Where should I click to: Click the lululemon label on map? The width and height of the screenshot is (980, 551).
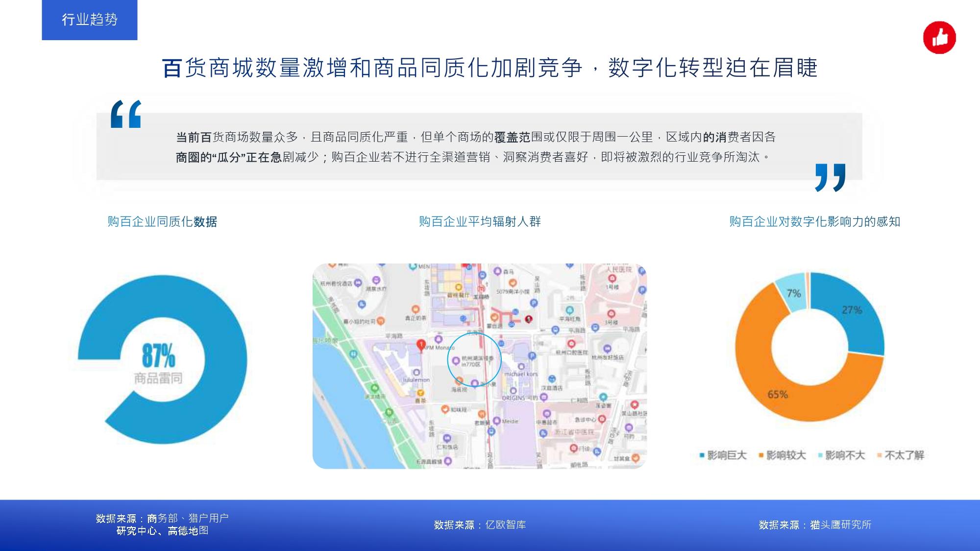pyautogui.click(x=416, y=380)
